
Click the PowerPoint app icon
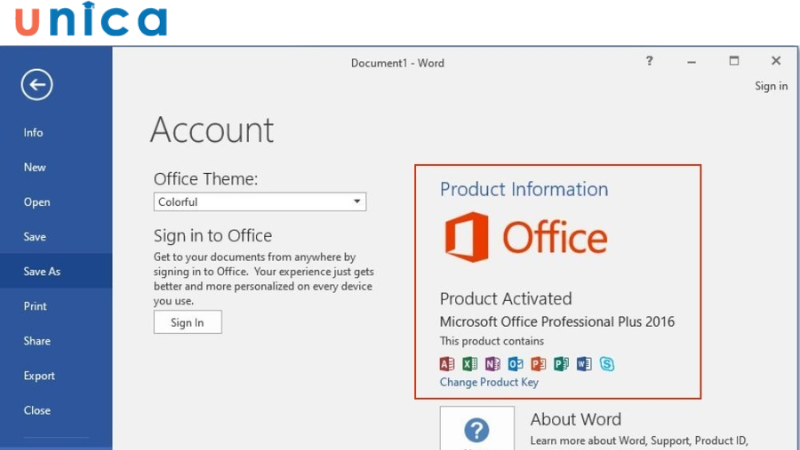coord(538,364)
